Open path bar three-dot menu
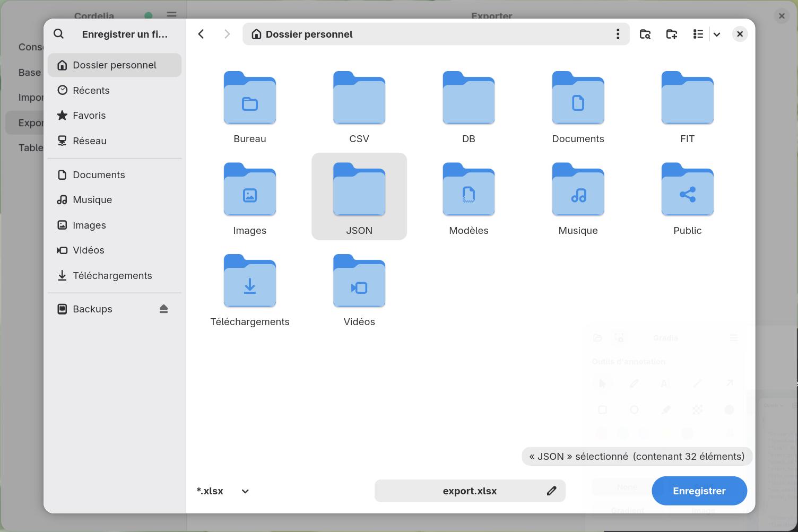Viewport: 798px width, 532px height. [x=618, y=34]
